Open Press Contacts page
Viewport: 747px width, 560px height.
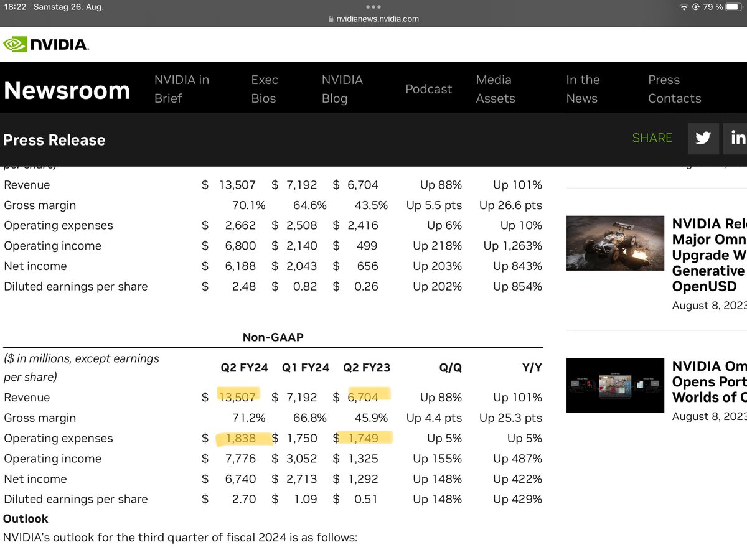[x=674, y=89]
